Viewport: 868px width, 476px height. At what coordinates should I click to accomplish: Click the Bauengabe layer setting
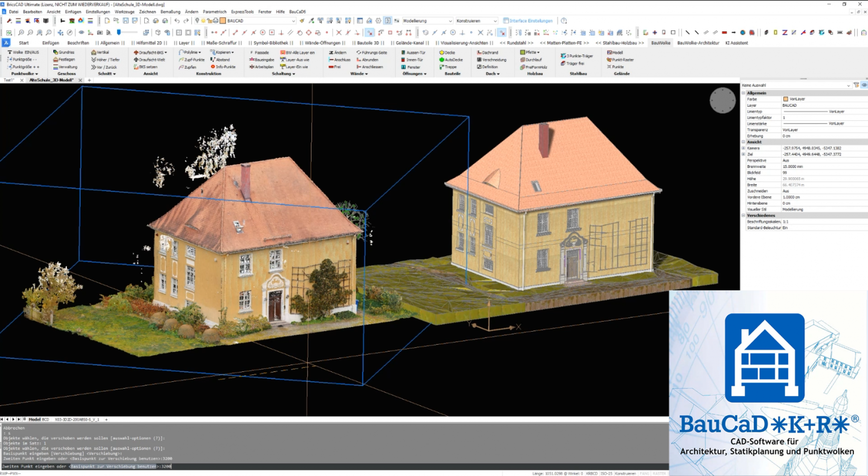tap(262, 60)
